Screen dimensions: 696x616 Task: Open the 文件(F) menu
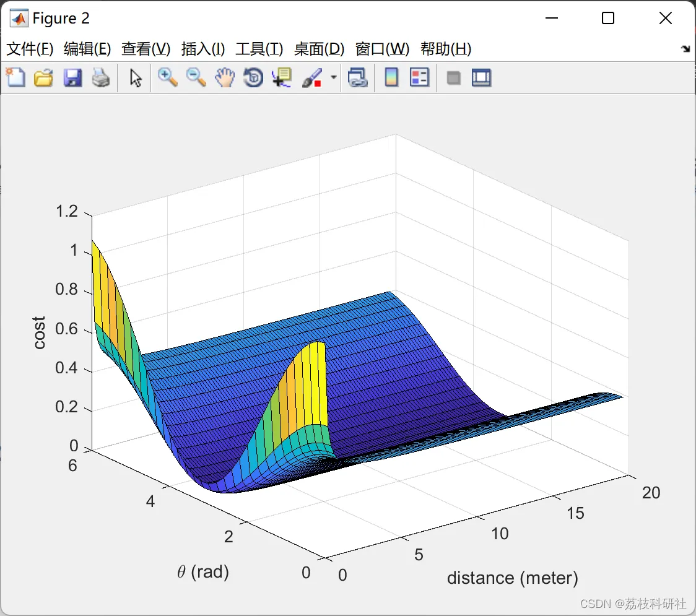tap(30, 49)
